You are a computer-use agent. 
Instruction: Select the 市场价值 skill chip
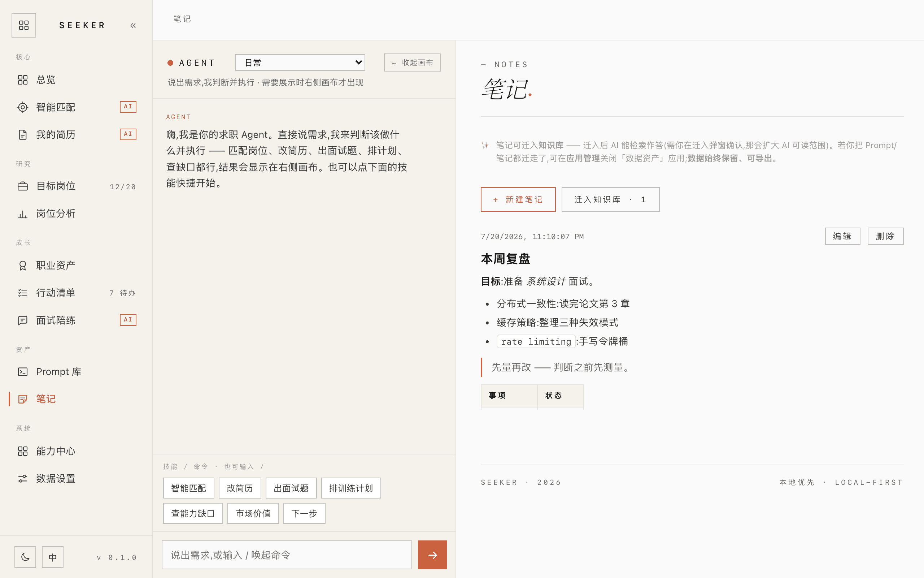[x=253, y=513]
